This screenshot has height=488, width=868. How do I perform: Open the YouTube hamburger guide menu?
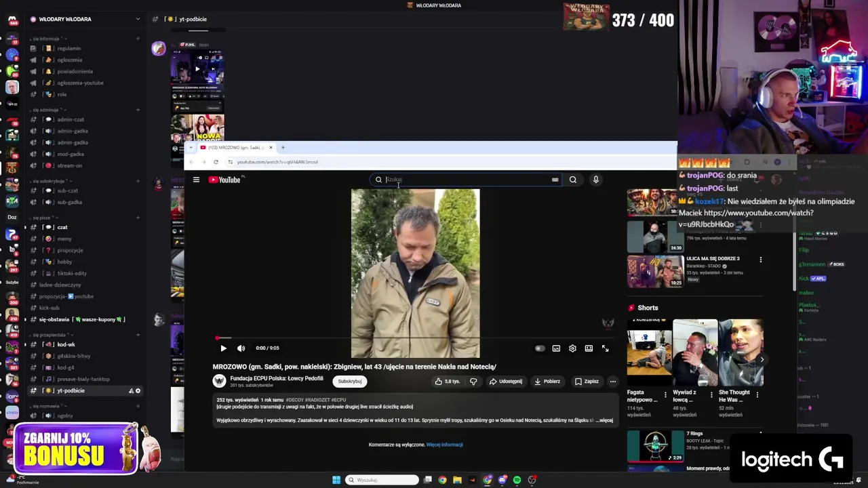coord(196,180)
